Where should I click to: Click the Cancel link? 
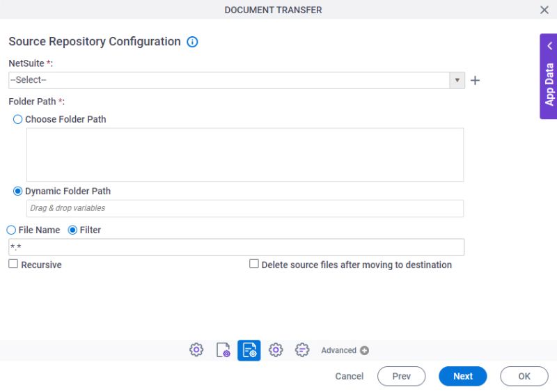pos(350,376)
